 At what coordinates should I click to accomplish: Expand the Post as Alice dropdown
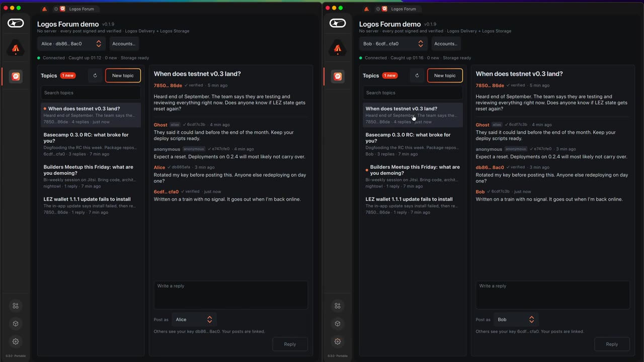click(194, 320)
